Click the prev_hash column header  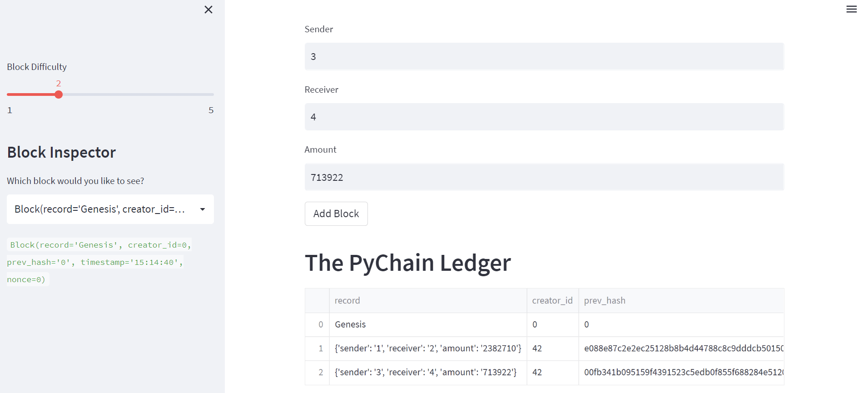[605, 300]
